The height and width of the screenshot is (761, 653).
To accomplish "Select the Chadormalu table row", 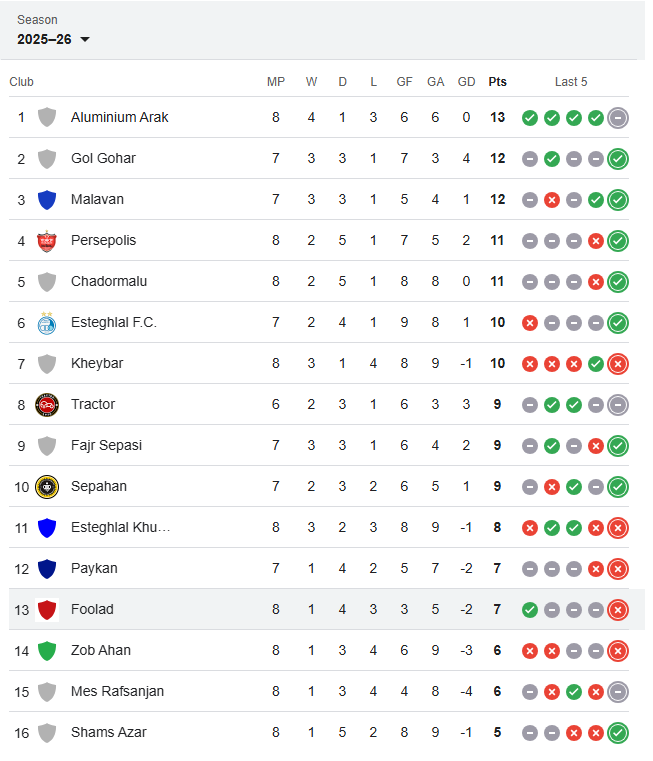I will pos(320,281).
